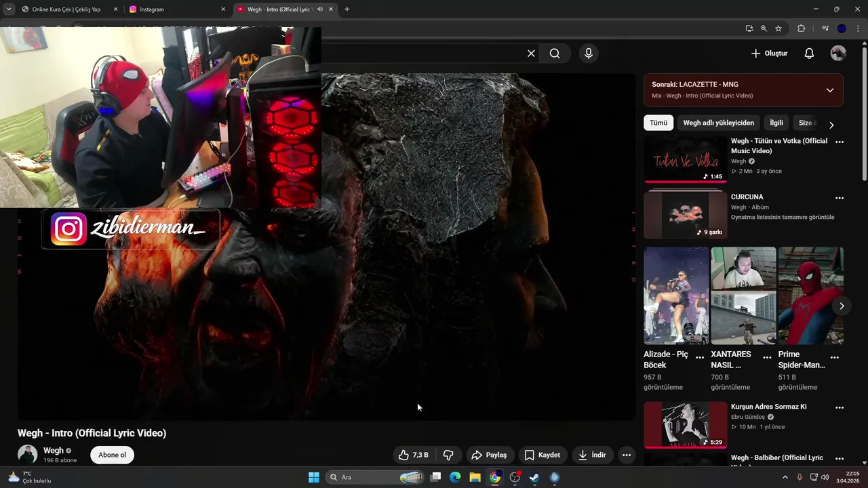The height and width of the screenshot is (488, 868).
Task: Switch to the Instagram browser tab
Action: [x=176, y=9]
